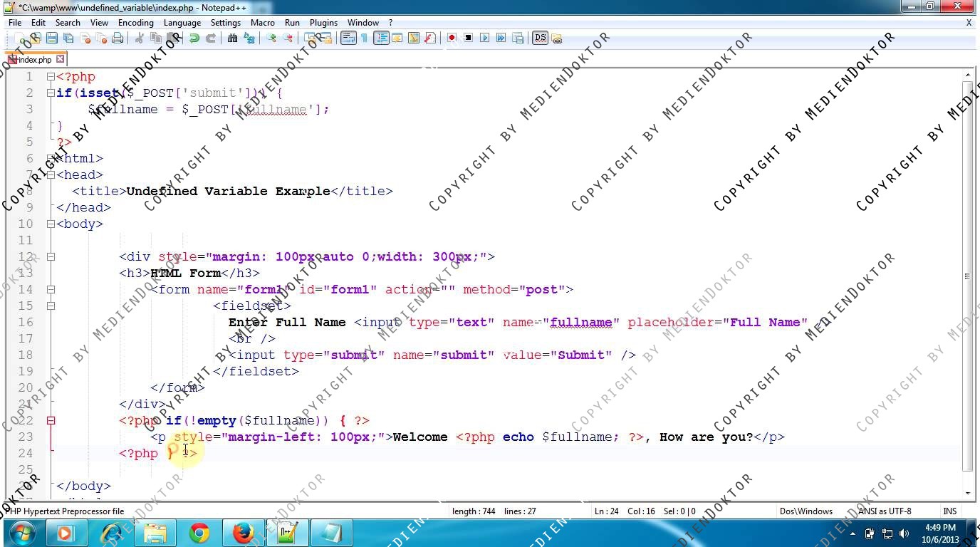
Task: Open Find using the binoculars icon
Action: tap(232, 38)
